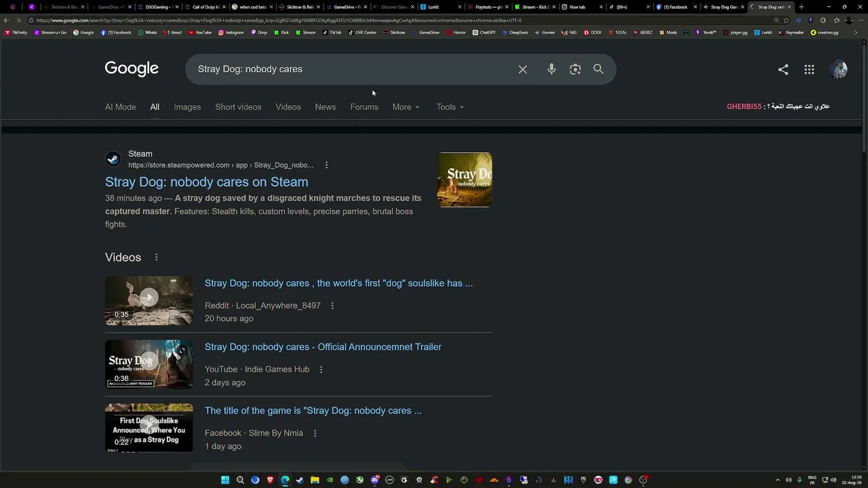Open the YouTube bookmark
Viewport: 868px width, 488px height.
click(x=200, y=33)
